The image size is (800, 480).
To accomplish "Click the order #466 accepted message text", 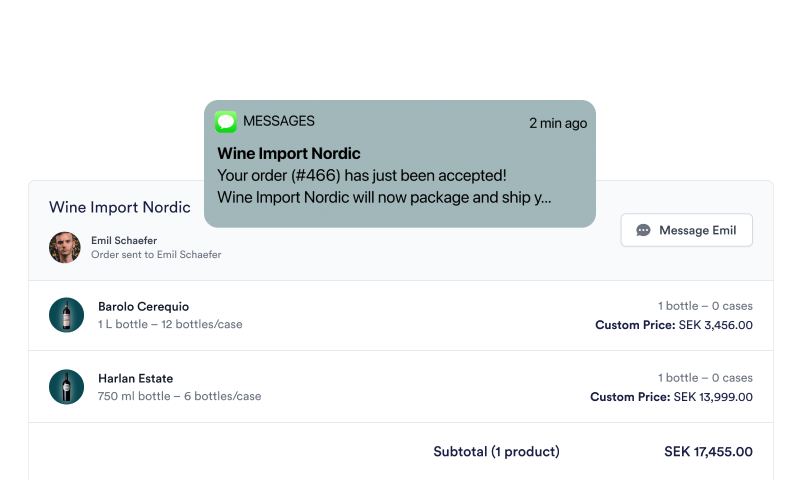I will point(362,175).
